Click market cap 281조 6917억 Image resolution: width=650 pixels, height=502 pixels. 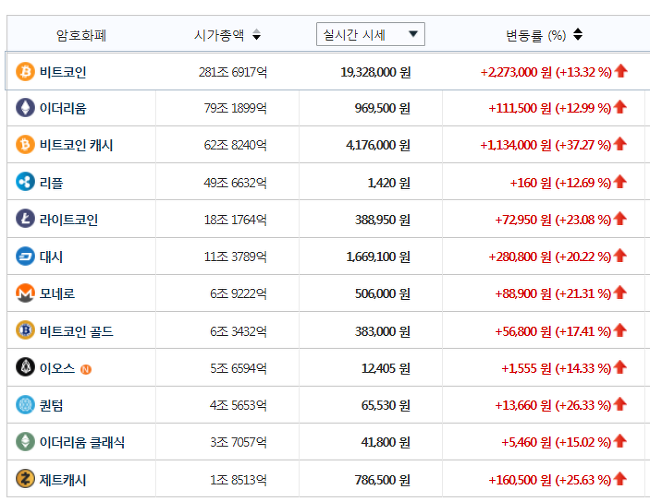point(233,72)
